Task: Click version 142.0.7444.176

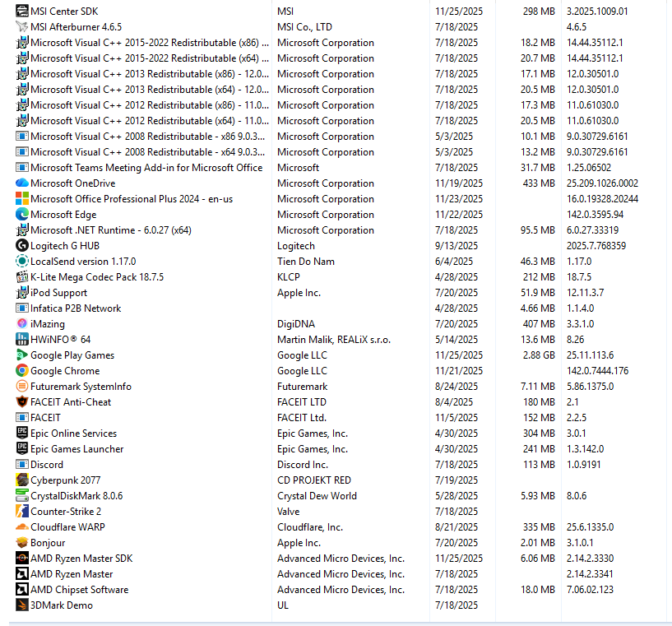Action: (597, 371)
